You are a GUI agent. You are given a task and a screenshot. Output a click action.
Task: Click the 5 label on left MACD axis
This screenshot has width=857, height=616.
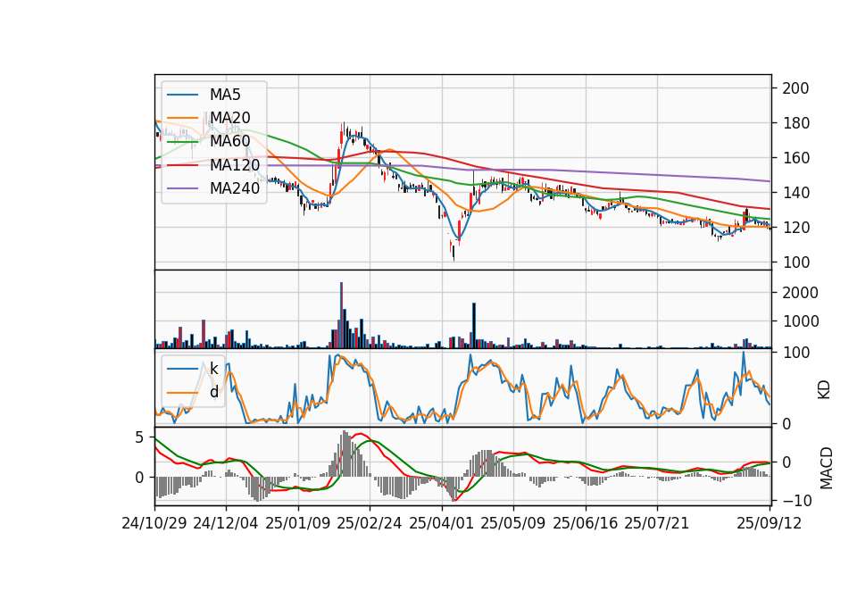pos(139,437)
